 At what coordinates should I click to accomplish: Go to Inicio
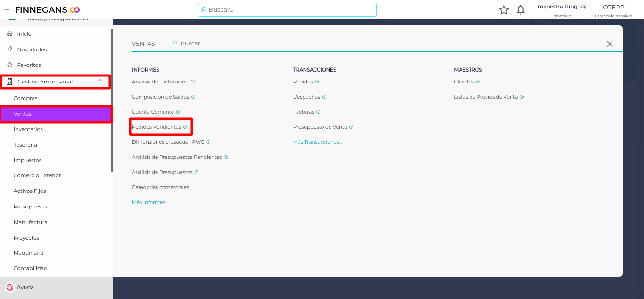click(24, 34)
